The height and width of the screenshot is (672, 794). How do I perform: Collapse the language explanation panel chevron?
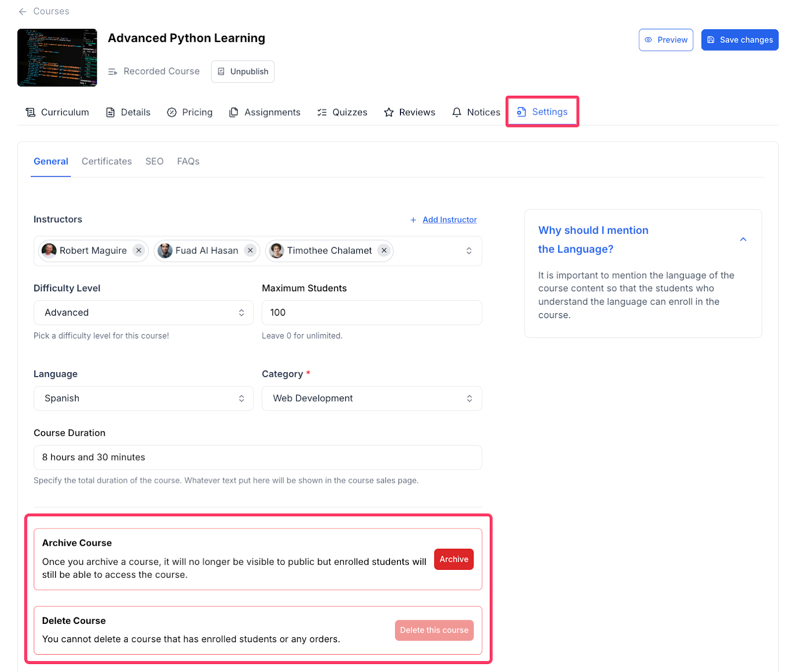click(743, 239)
